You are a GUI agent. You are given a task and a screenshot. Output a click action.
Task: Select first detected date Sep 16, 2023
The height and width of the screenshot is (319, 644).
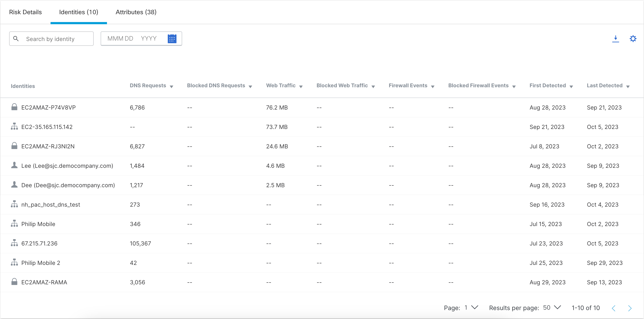[547, 205]
